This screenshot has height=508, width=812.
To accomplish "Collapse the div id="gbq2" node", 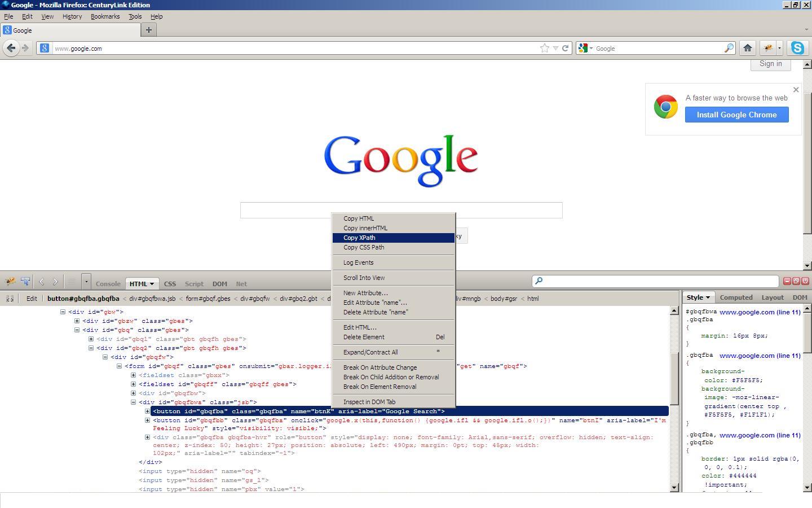I will pyautogui.click(x=91, y=348).
